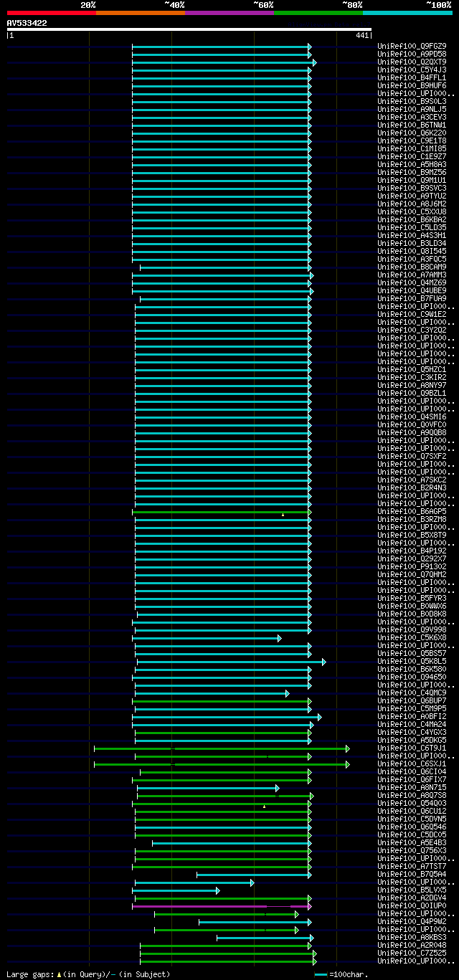Select label UniRef100_C5K6X8
Screen dimensions: 459x980
(x=412, y=637)
